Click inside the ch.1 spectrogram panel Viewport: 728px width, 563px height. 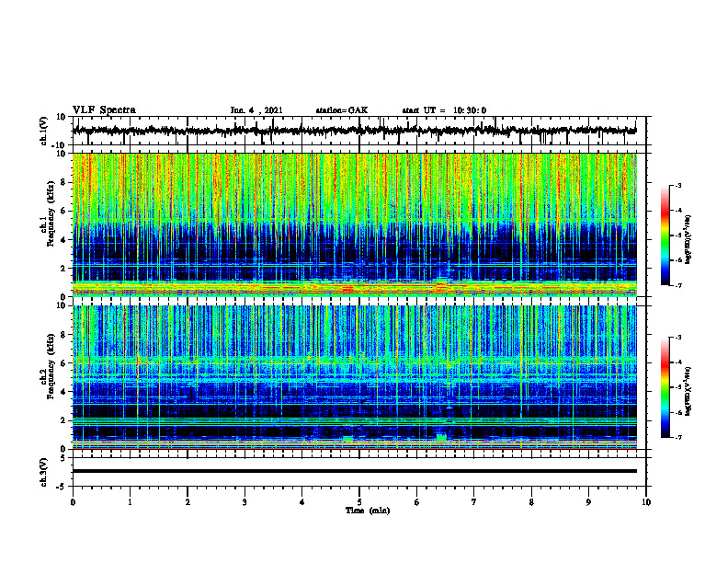pyautogui.click(x=355, y=224)
